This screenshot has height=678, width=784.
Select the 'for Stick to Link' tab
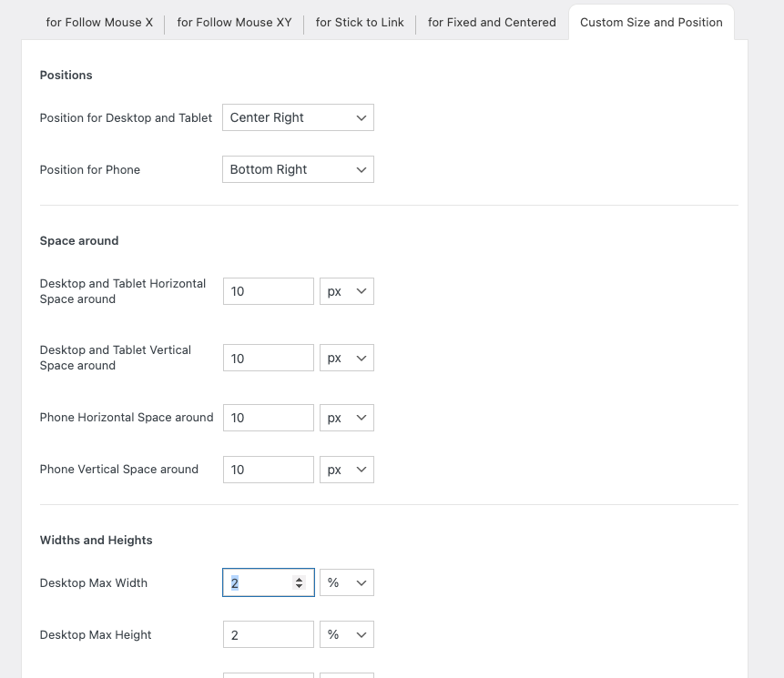(x=360, y=22)
